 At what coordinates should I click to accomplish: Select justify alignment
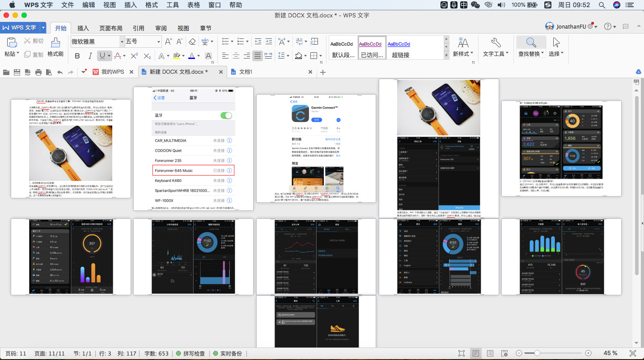pyautogui.click(x=257, y=56)
